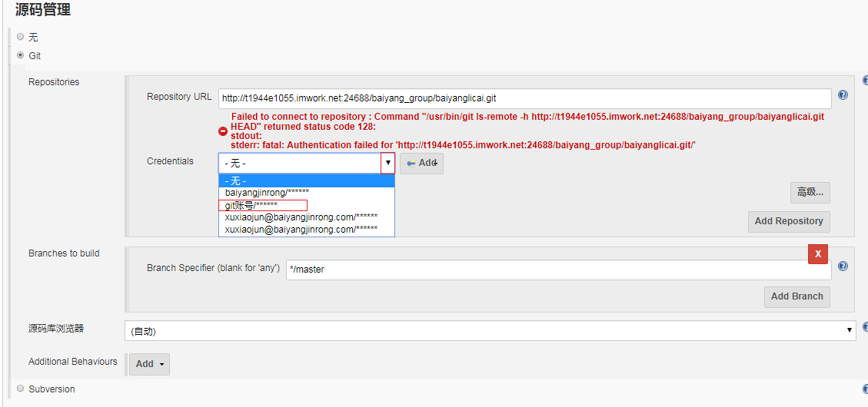Viewport: 868px width, 407px height.
Task: Click the red error icon beside failure message
Action: point(223,131)
